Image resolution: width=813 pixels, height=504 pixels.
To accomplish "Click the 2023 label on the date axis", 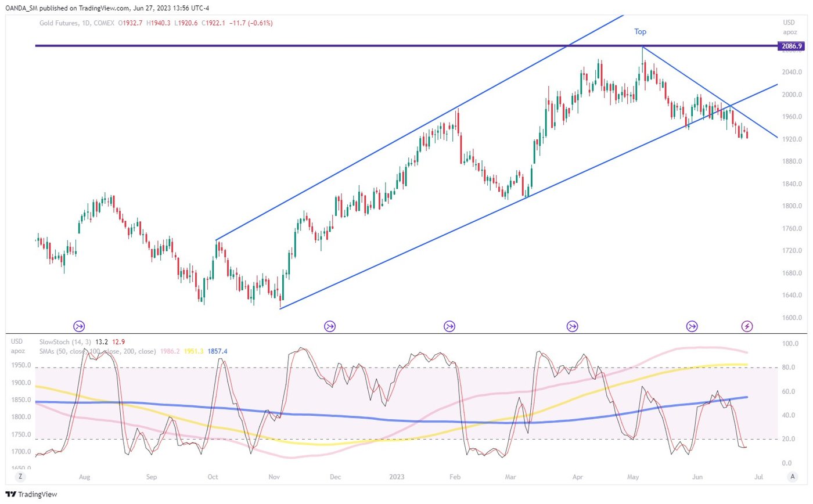I will coord(399,477).
